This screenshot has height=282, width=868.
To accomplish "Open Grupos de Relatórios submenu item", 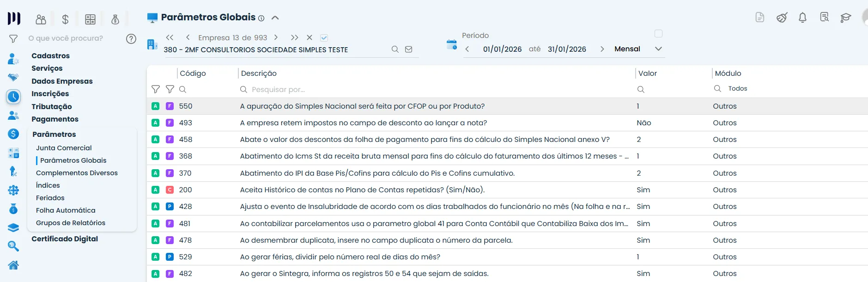I will tap(71, 223).
